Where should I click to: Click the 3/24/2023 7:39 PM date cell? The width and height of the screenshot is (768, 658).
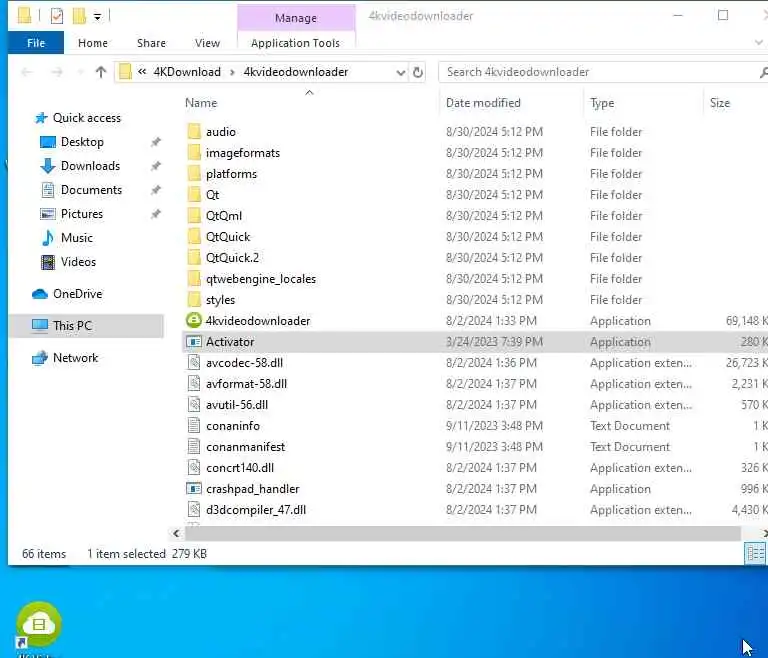494,342
